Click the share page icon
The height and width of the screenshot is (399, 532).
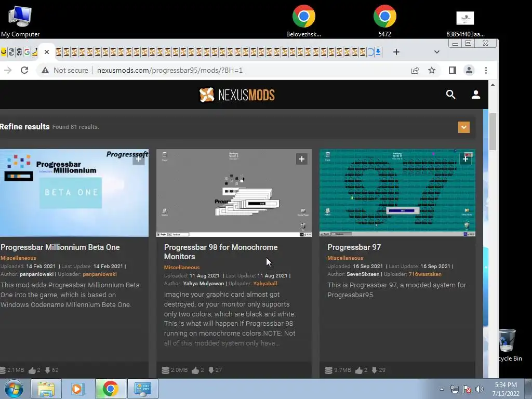[415, 70]
